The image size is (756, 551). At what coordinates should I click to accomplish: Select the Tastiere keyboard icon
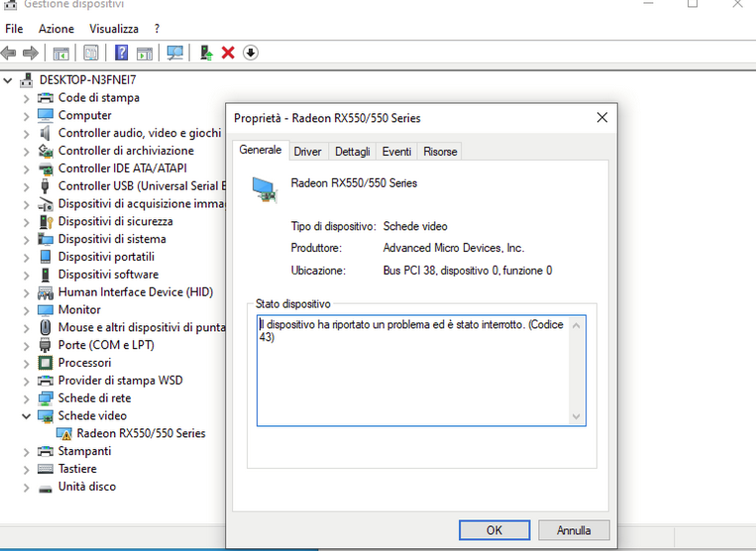46,469
